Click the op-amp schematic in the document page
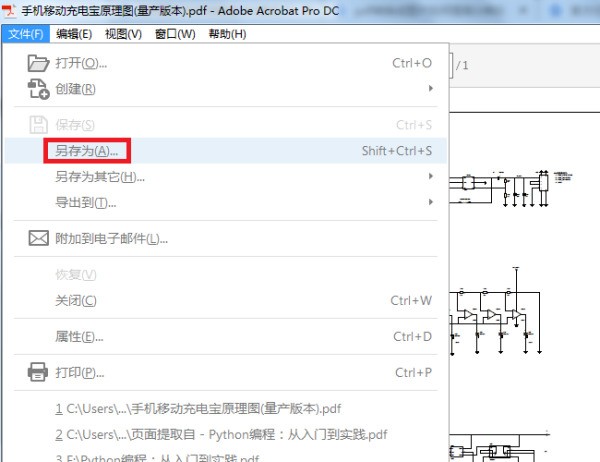 [496, 311]
